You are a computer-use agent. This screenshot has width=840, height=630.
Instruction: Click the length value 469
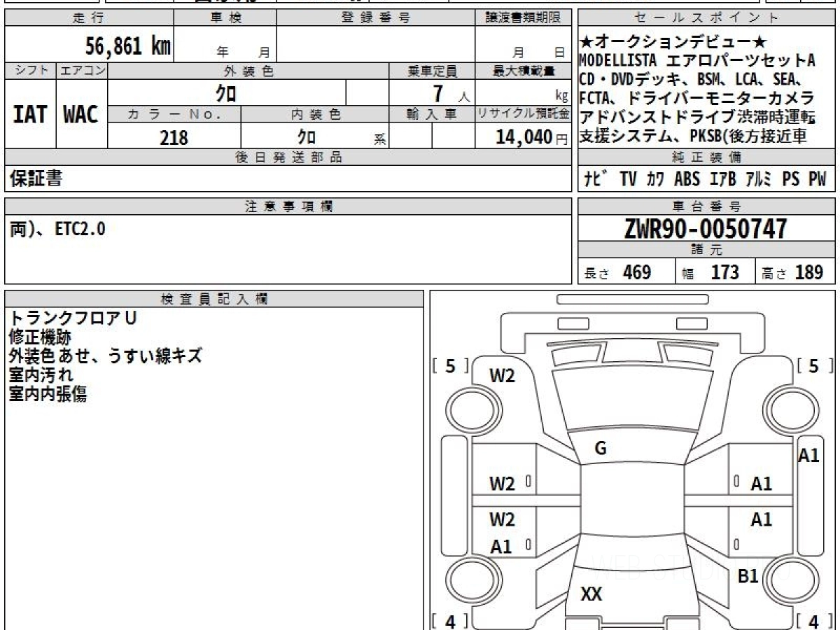click(637, 272)
